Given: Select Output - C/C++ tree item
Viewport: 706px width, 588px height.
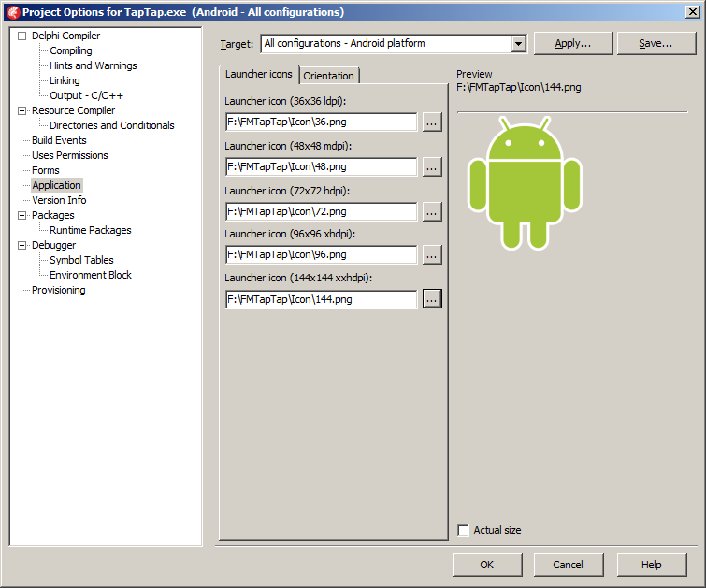Looking at the screenshot, I should (86, 95).
